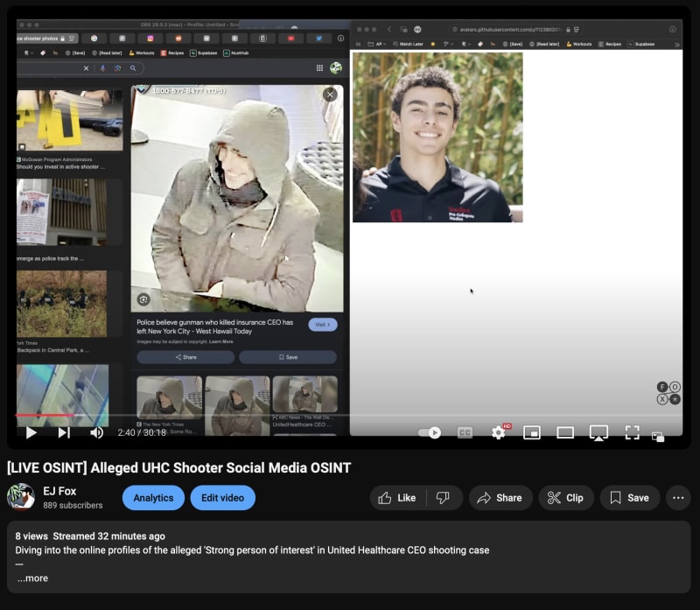Open the EJ Fox channel avatar
The image size is (700, 610).
point(21,496)
